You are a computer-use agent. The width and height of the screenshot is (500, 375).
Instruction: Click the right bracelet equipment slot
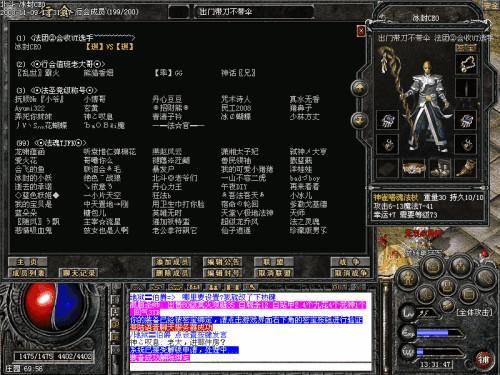(466, 120)
